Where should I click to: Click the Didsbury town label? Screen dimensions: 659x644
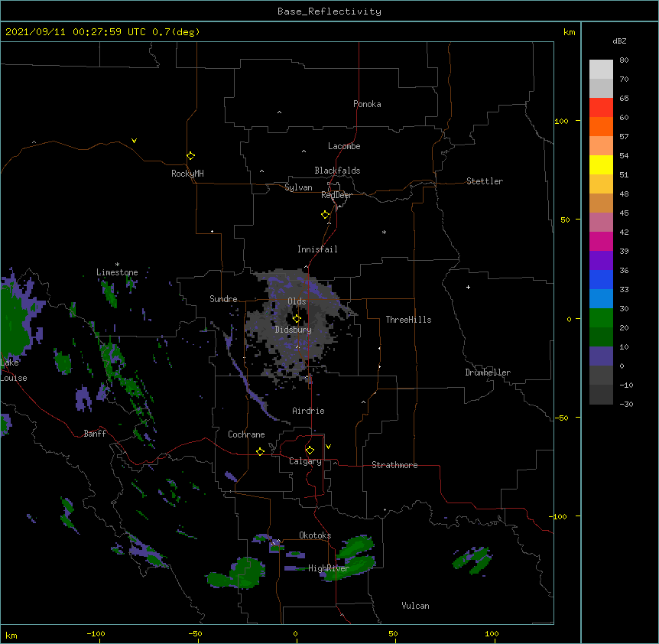pos(294,330)
